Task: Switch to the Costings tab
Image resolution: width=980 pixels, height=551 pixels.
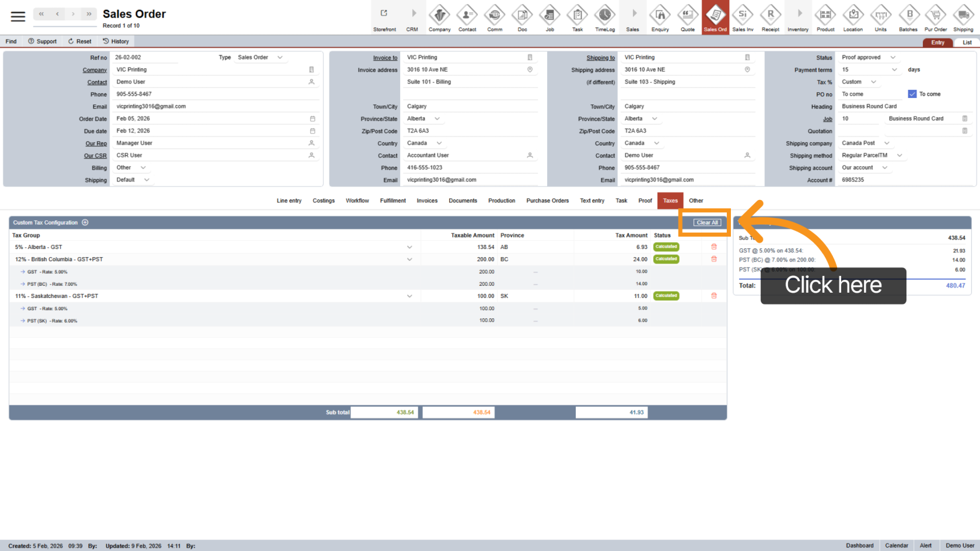Action: pos(323,201)
